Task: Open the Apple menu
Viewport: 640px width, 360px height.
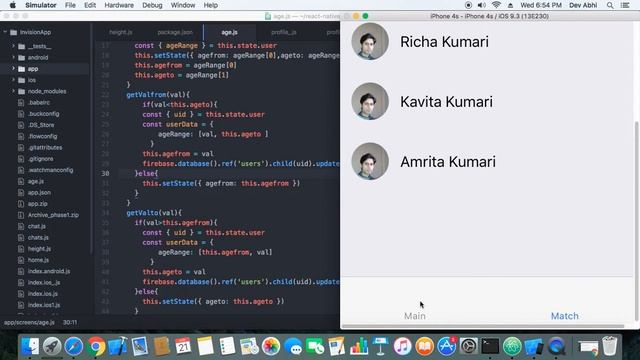Action: (12, 5)
